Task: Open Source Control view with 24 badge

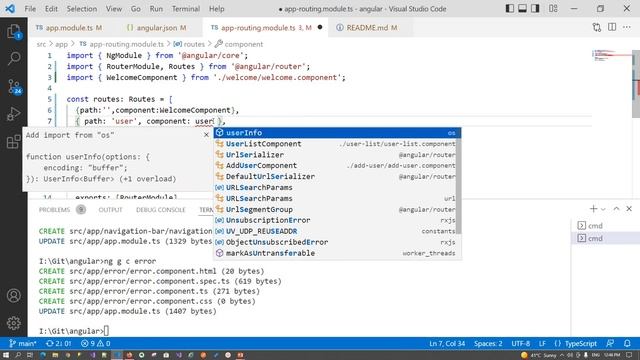Action: (x=13, y=87)
